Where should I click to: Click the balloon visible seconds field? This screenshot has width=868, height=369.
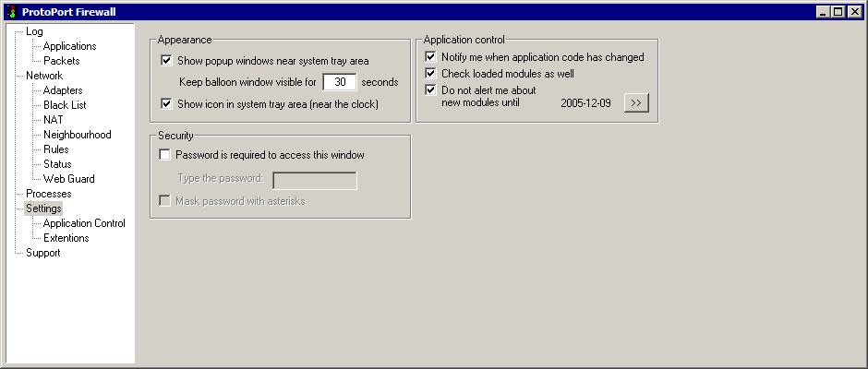point(340,82)
